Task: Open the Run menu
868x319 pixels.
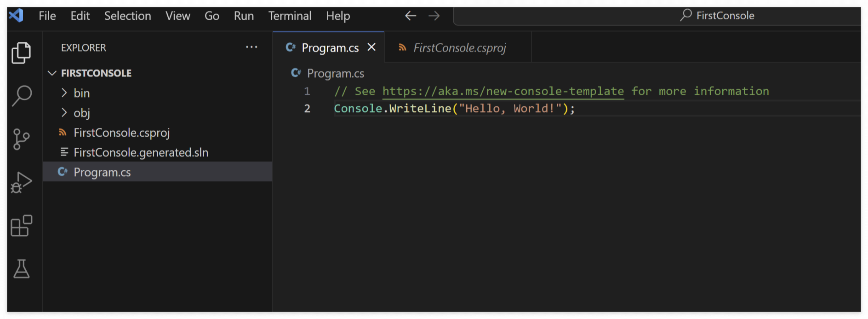Action: pyautogui.click(x=244, y=16)
